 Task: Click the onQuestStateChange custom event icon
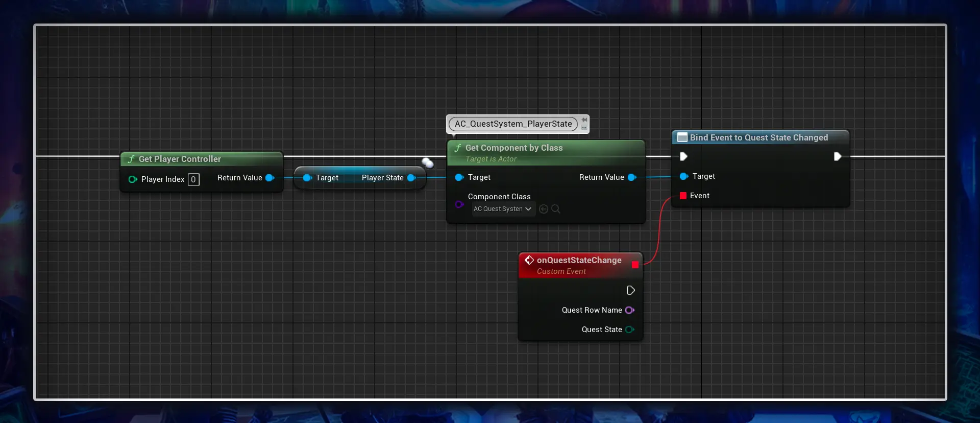point(529,260)
